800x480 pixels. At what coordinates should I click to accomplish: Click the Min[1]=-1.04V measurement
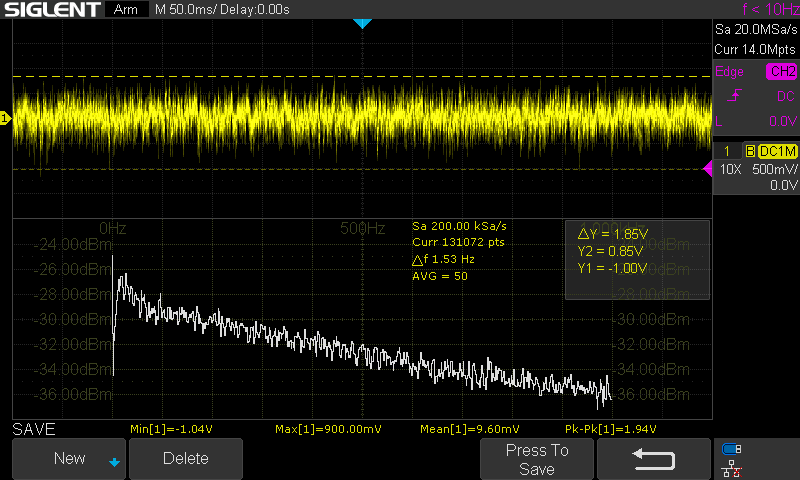[171, 429]
